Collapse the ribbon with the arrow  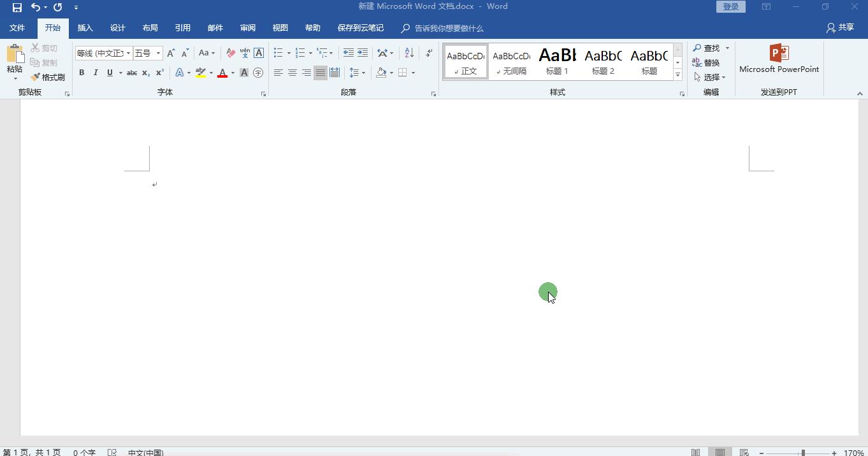pyautogui.click(x=860, y=93)
